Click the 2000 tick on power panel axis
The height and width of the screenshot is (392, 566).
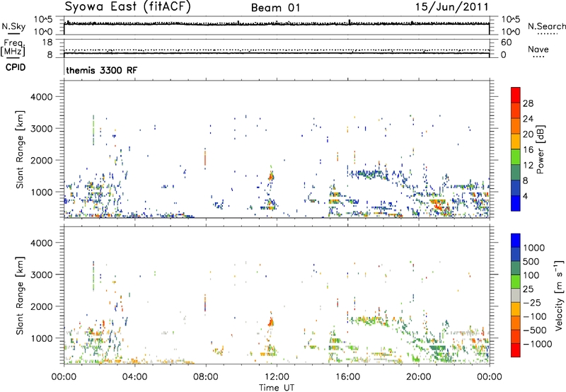42,160
